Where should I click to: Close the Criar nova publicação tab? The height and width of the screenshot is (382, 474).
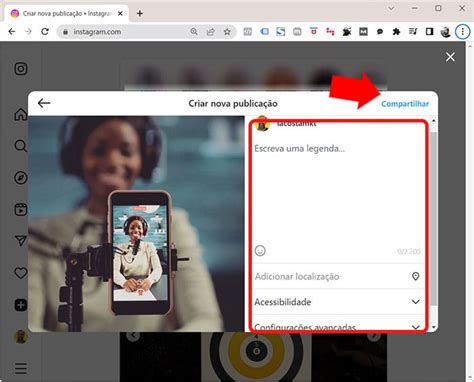(120, 13)
